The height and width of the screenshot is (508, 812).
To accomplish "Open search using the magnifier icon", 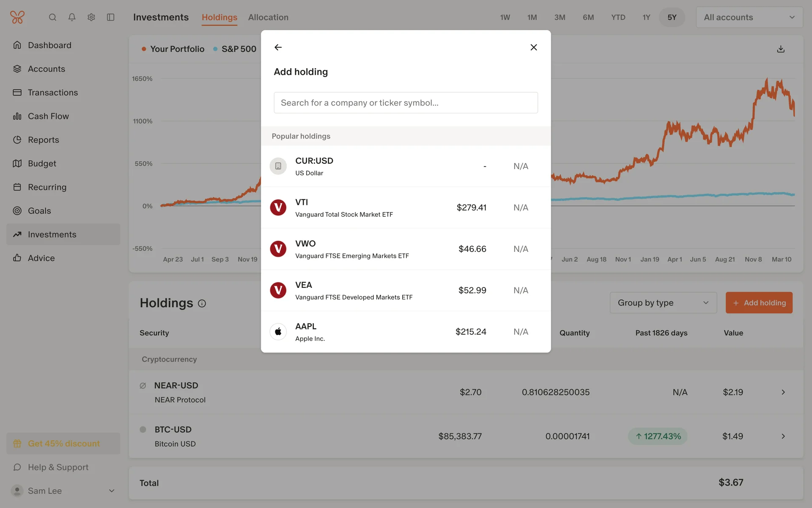I will 52,17.
